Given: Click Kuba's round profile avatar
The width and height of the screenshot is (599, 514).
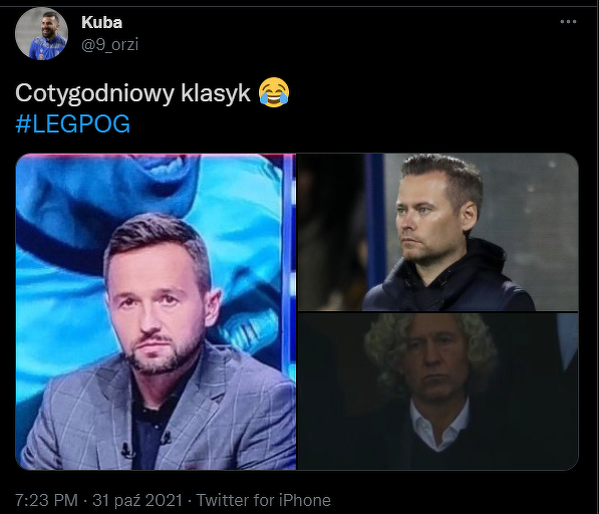Looking at the screenshot, I should pos(41,34).
